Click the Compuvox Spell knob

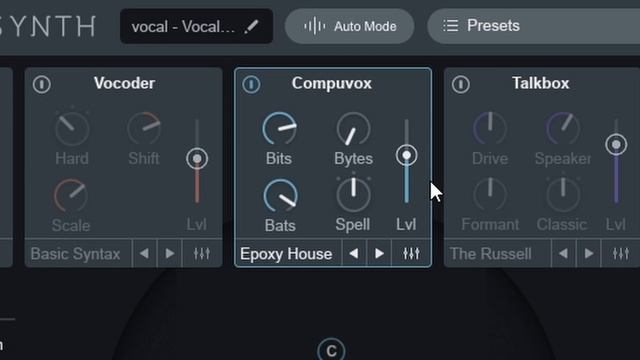point(353,195)
